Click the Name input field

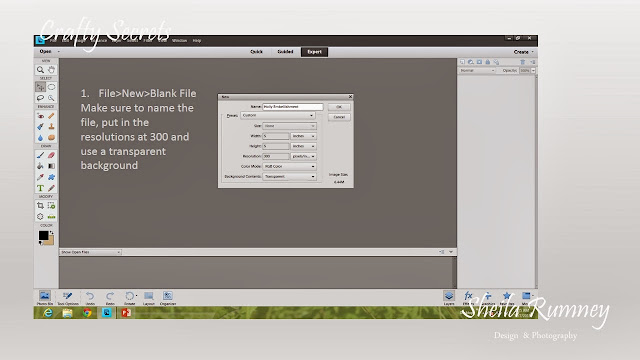(x=293, y=107)
